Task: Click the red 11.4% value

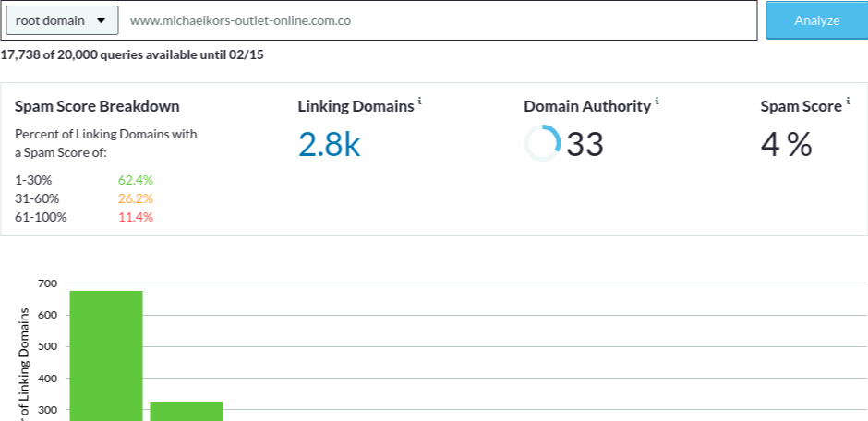Action: tap(136, 217)
